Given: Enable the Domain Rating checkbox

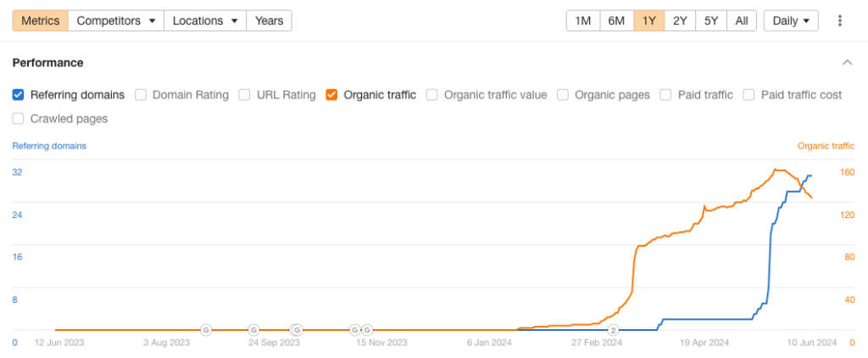Looking at the screenshot, I should (141, 95).
